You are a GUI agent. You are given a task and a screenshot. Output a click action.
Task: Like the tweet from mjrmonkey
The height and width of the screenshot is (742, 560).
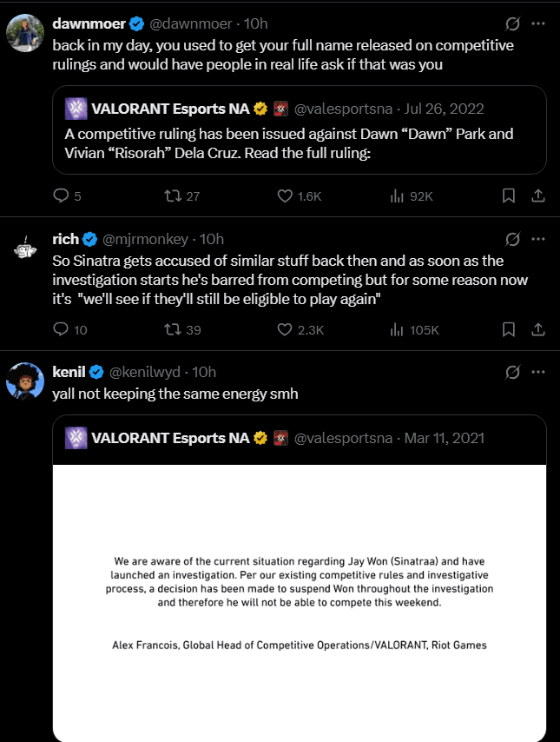tap(284, 329)
